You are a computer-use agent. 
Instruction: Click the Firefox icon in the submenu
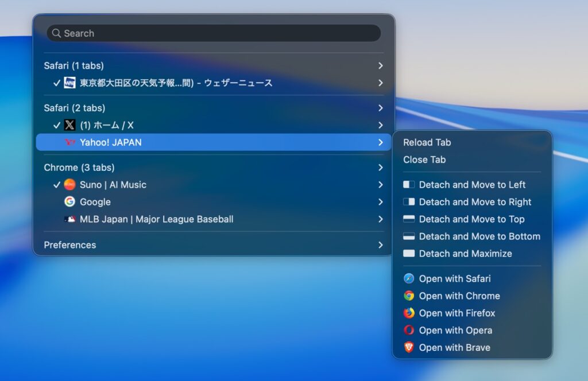click(x=409, y=313)
